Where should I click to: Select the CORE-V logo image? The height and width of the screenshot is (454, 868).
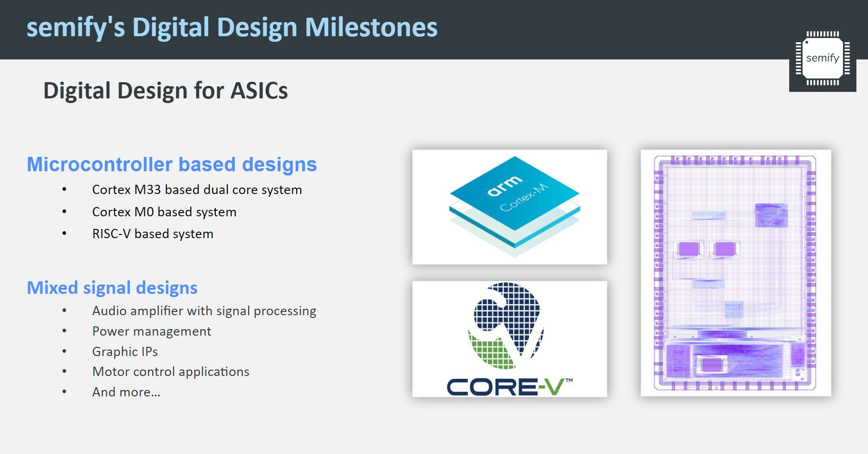pyautogui.click(x=510, y=339)
